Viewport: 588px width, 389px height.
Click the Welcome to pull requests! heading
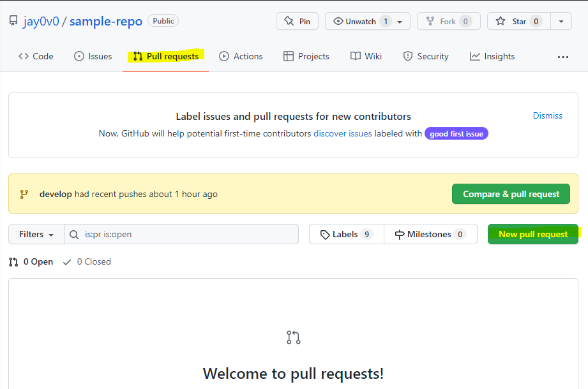(293, 373)
